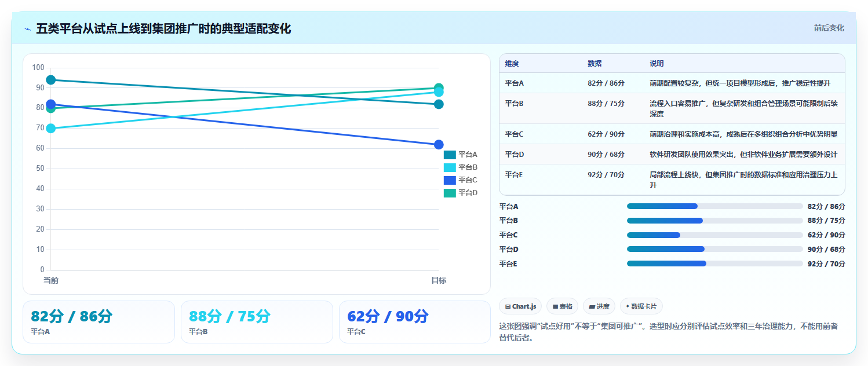Select the 表格 tag chip
Image resolution: width=868 pixels, height=366 pixels.
(562, 306)
